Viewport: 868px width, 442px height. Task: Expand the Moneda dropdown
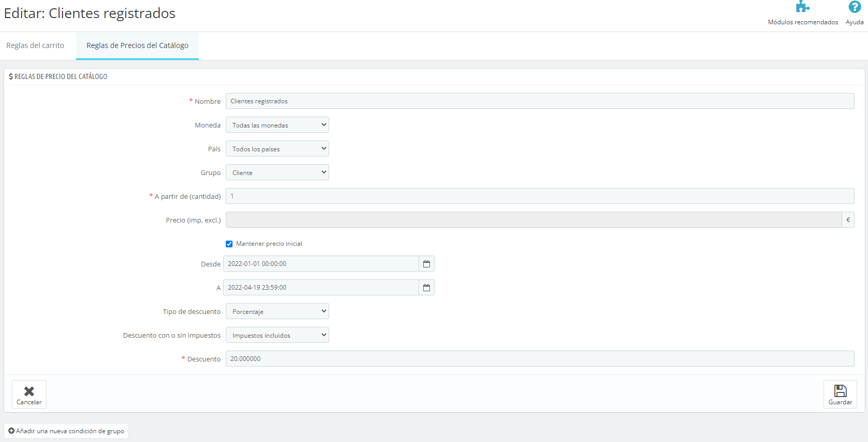(x=277, y=125)
